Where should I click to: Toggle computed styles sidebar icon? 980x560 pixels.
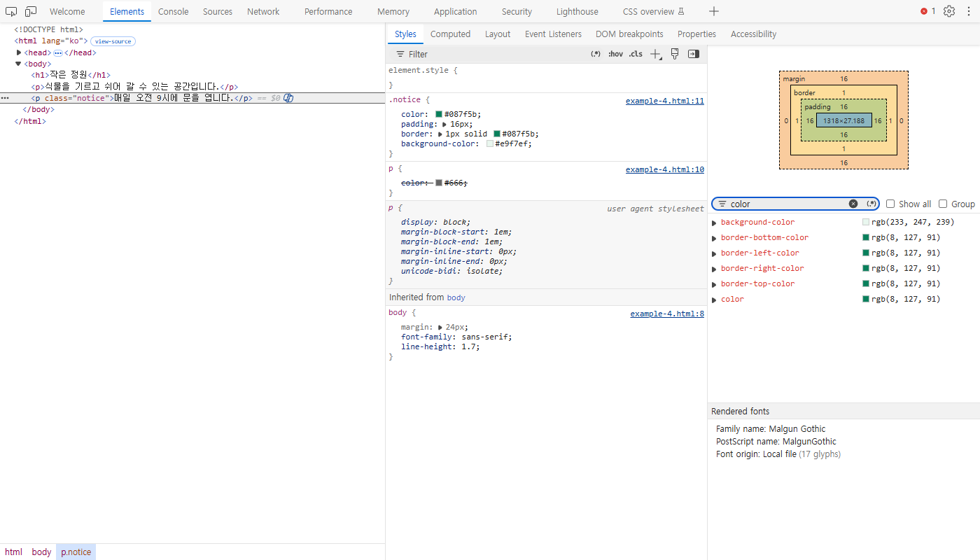(694, 54)
